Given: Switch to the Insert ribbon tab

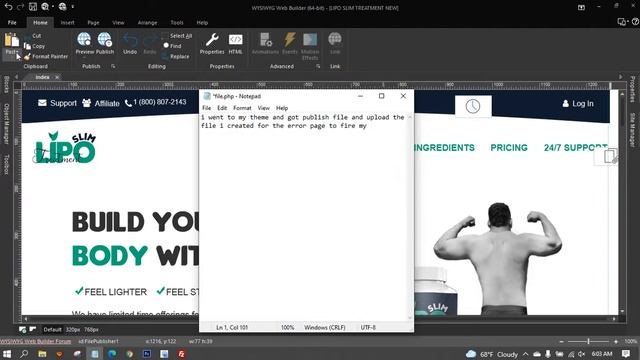Looking at the screenshot, I should click(x=67, y=22).
